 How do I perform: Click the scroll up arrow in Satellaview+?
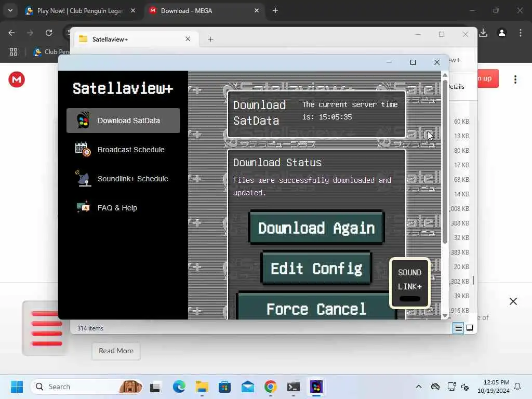click(x=445, y=75)
